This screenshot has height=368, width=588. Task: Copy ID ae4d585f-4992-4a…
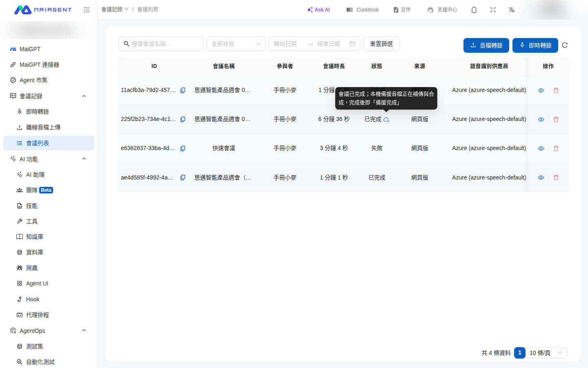tap(183, 177)
